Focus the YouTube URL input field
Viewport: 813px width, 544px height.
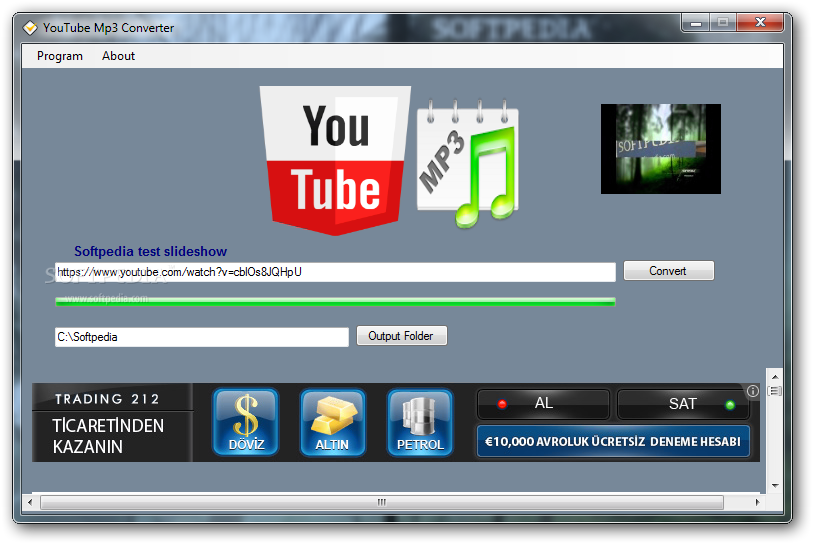[x=335, y=272]
